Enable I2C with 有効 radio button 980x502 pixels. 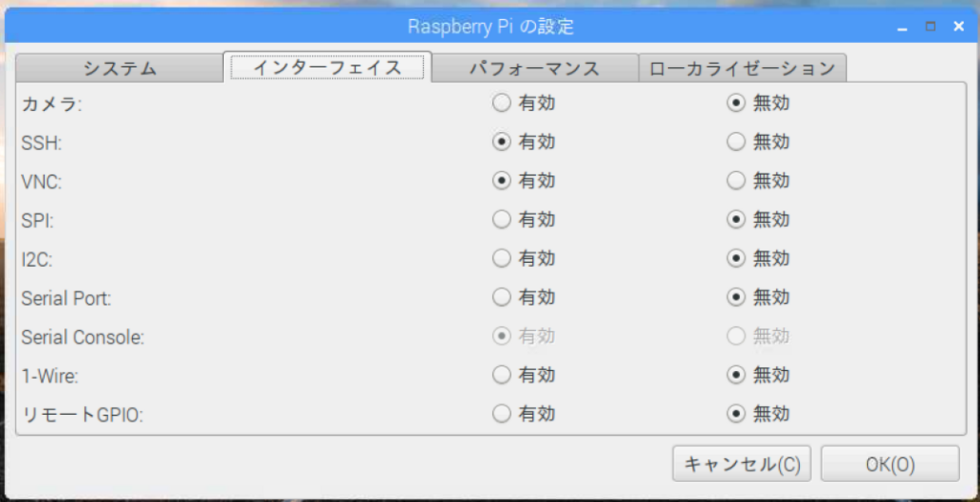[x=501, y=258]
